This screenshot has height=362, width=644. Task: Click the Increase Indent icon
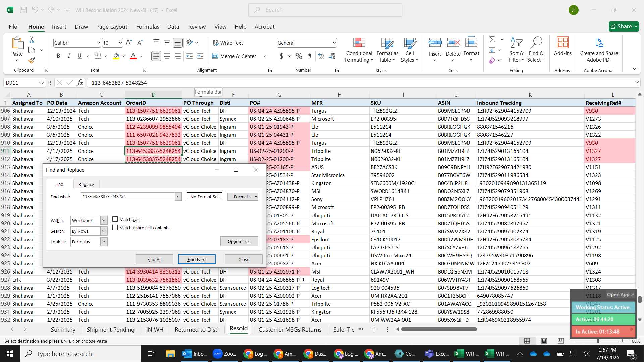200,56
